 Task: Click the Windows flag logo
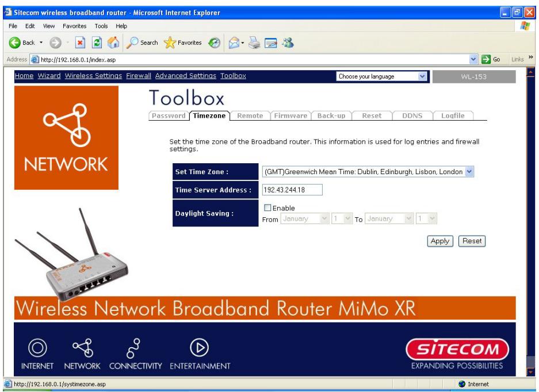pos(525,26)
